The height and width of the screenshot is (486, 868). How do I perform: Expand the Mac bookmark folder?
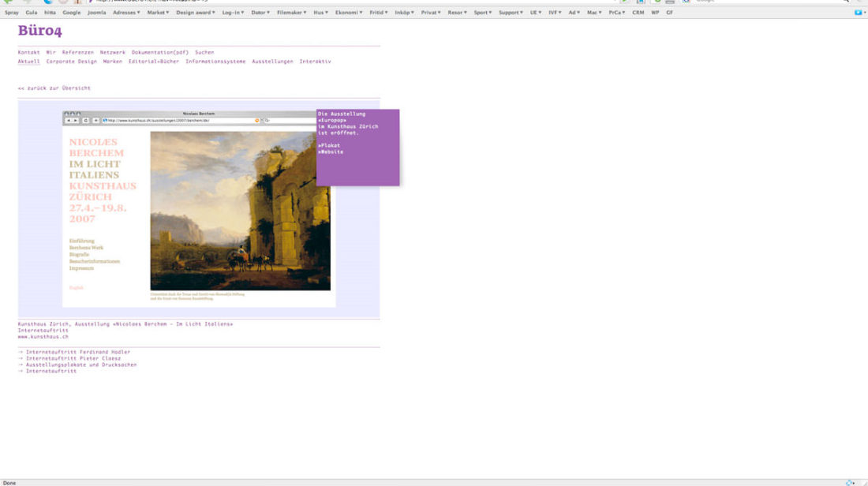pyautogui.click(x=594, y=12)
